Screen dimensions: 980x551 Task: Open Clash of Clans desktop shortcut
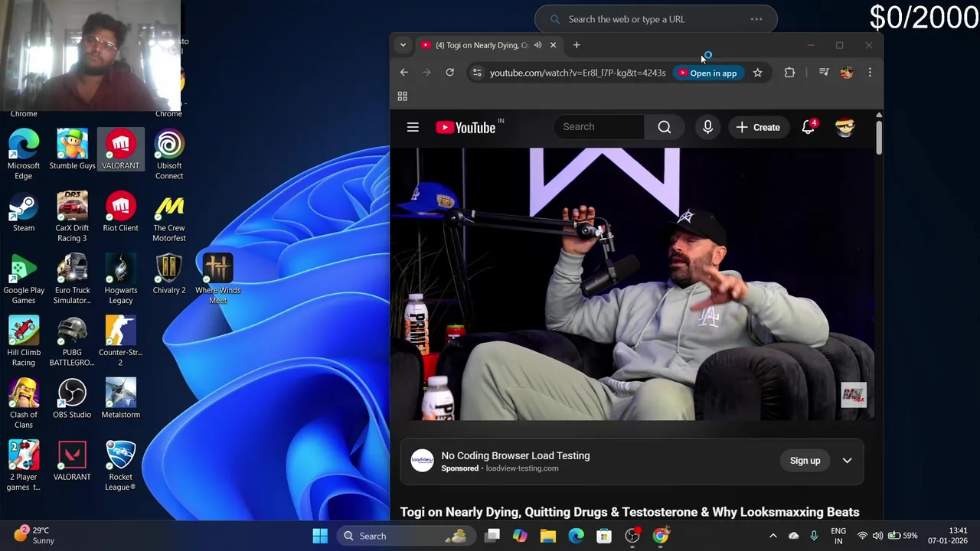pyautogui.click(x=24, y=404)
